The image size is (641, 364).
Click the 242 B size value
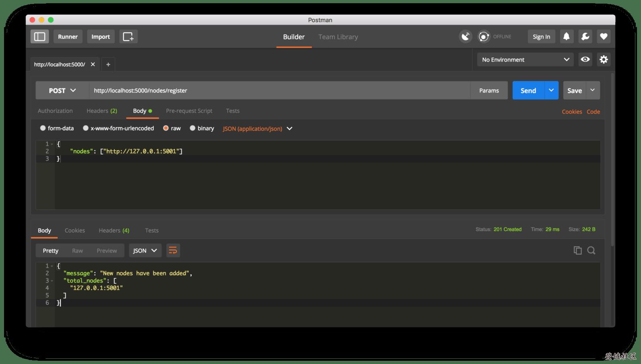[x=589, y=229]
